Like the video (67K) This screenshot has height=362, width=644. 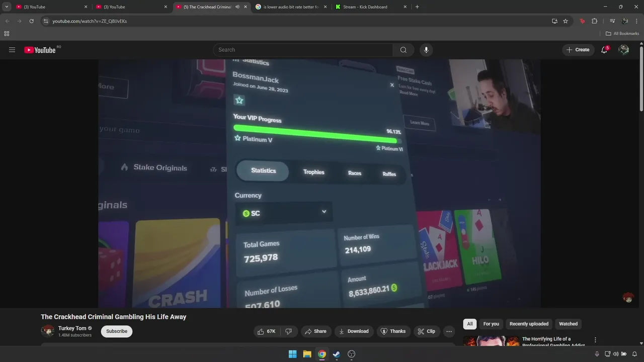(x=266, y=331)
